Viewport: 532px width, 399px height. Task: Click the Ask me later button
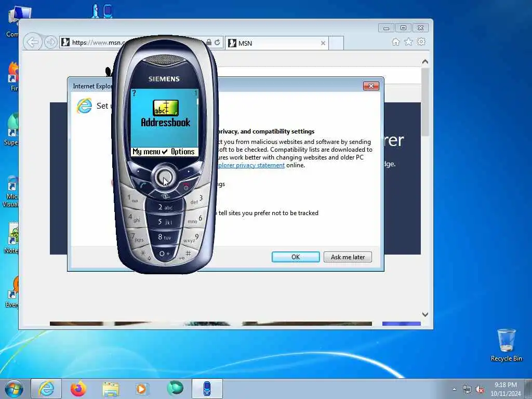[x=348, y=257]
